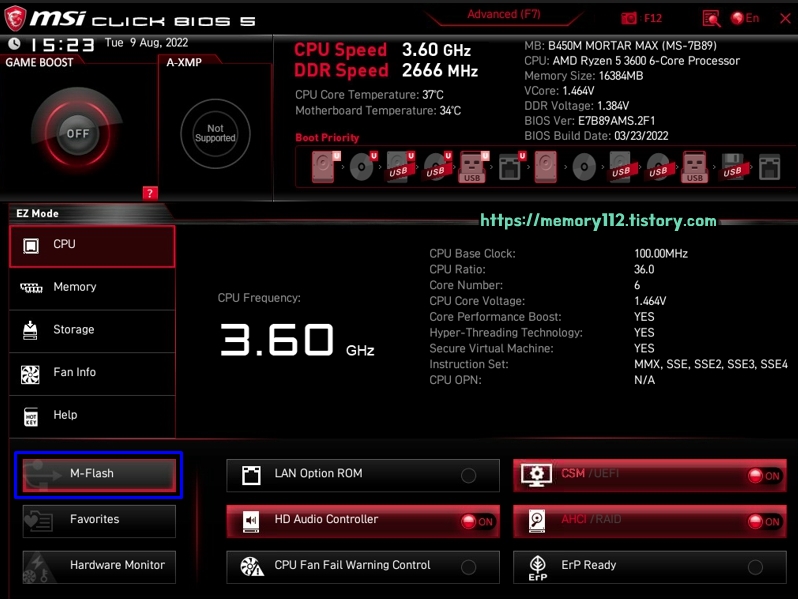Enable CPU Fan Fail Warning Control
Screen dimensions: 798x599
pyautogui.click(x=468, y=567)
